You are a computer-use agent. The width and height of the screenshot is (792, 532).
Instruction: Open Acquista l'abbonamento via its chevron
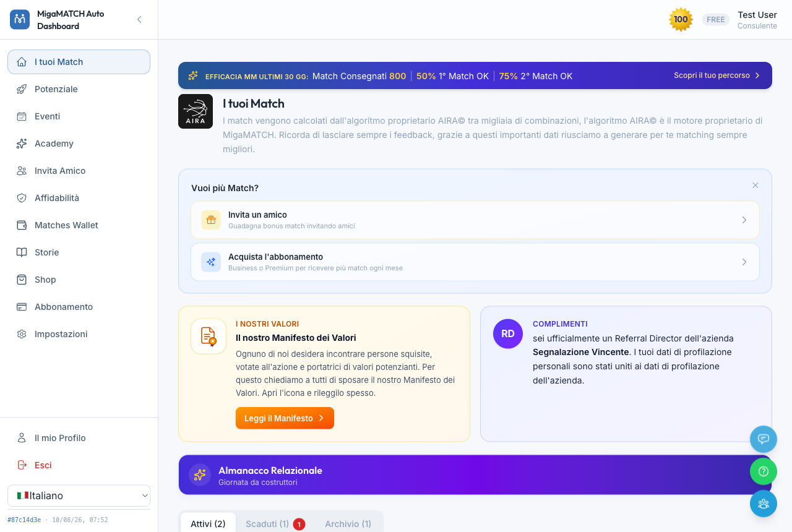click(744, 262)
